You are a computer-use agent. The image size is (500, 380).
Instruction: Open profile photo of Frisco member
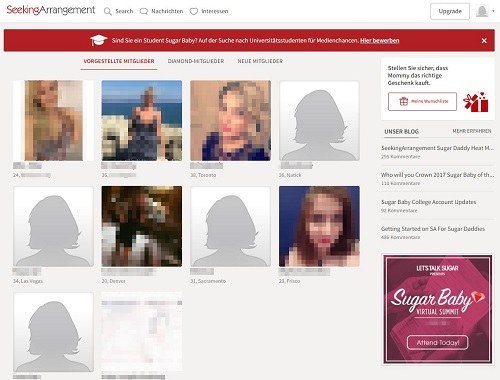[319, 226]
